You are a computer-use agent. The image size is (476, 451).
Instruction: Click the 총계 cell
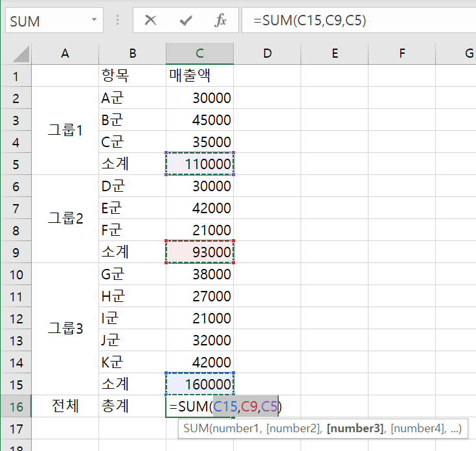[132, 406]
